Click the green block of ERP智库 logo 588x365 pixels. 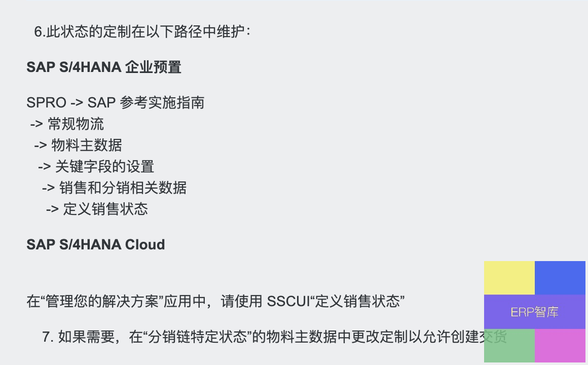[509, 346]
